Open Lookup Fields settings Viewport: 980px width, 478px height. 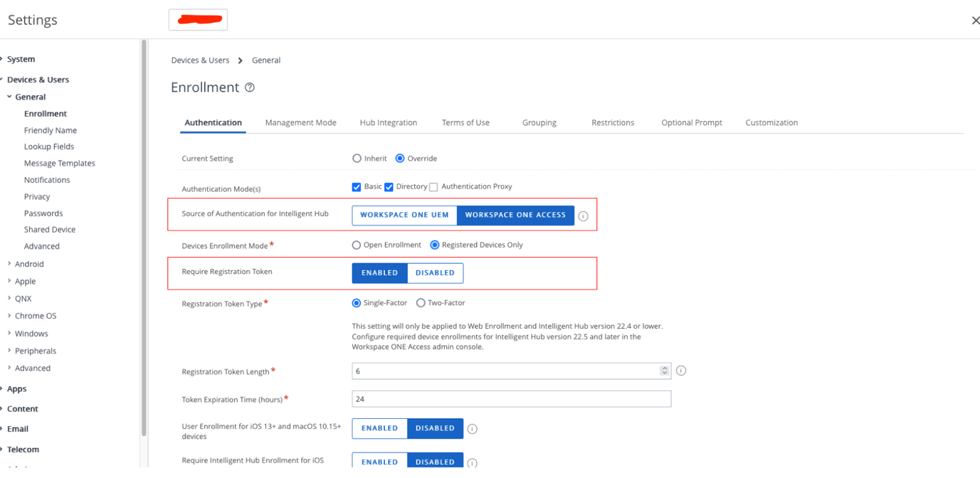[x=49, y=147]
